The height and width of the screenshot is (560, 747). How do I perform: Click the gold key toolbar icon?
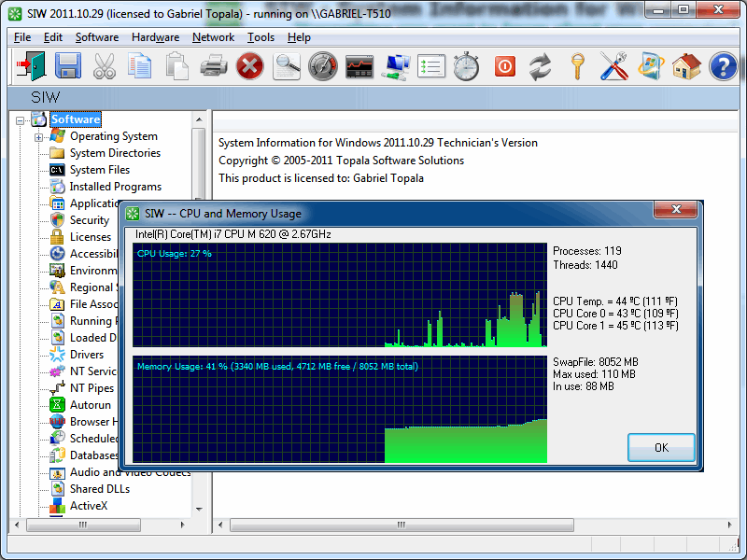pos(577,66)
